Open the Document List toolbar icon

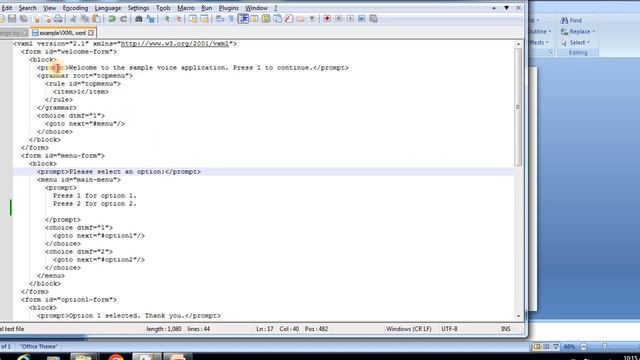click(x=278, y=19)
